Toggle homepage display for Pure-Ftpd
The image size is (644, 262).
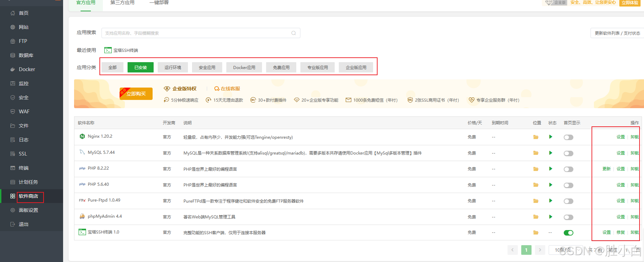569,201
